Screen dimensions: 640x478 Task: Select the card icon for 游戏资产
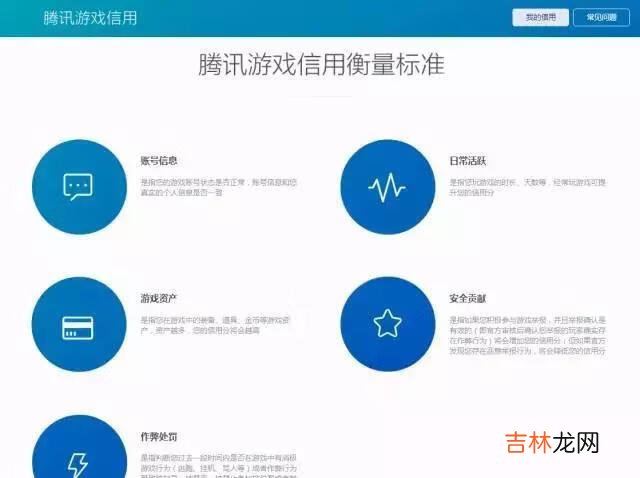tap(78, 325)
